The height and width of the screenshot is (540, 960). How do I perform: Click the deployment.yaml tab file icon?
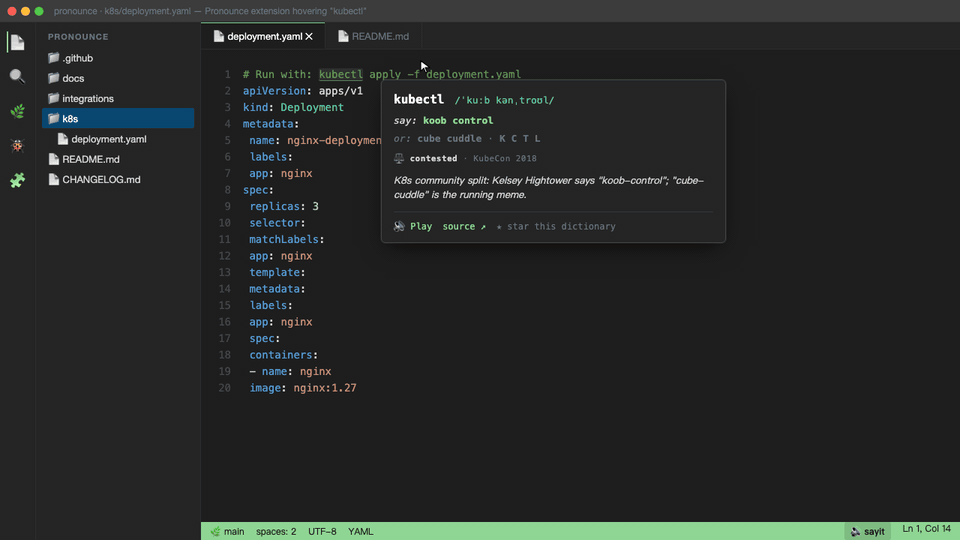click(x=219, y=36)
